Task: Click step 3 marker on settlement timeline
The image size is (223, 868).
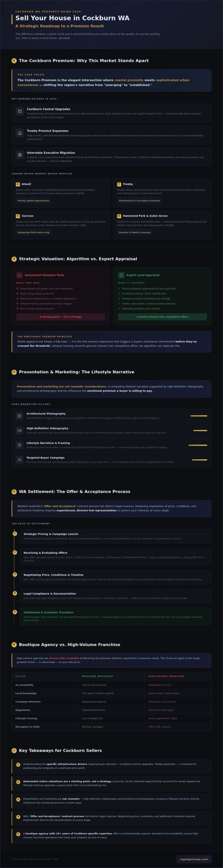Action: point(15,574)
